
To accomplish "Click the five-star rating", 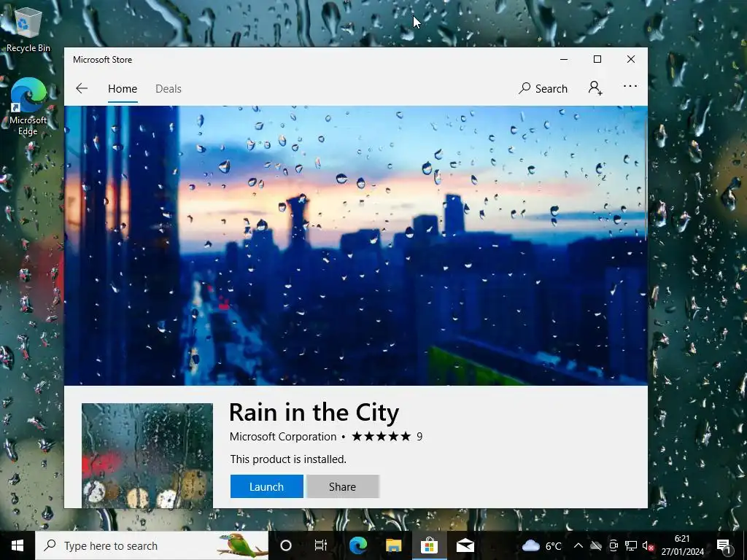I will coord(381,436).
